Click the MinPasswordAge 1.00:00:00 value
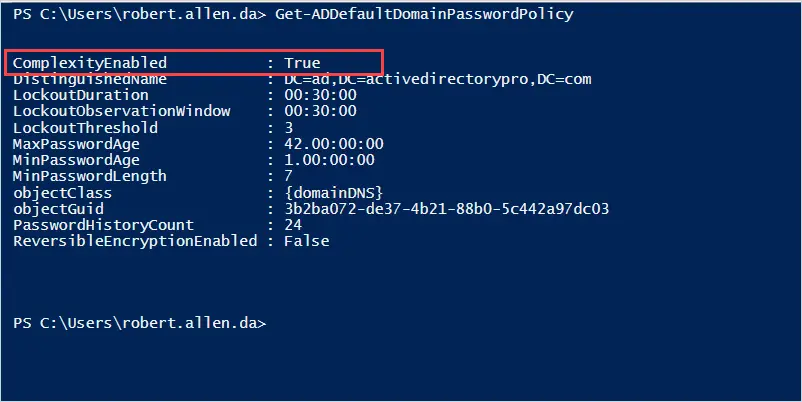 (x=329, y=160)
